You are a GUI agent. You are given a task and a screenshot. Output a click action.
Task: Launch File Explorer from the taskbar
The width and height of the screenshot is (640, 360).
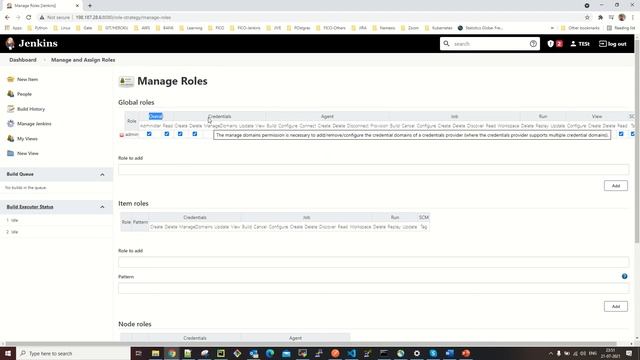coord(156,353)
